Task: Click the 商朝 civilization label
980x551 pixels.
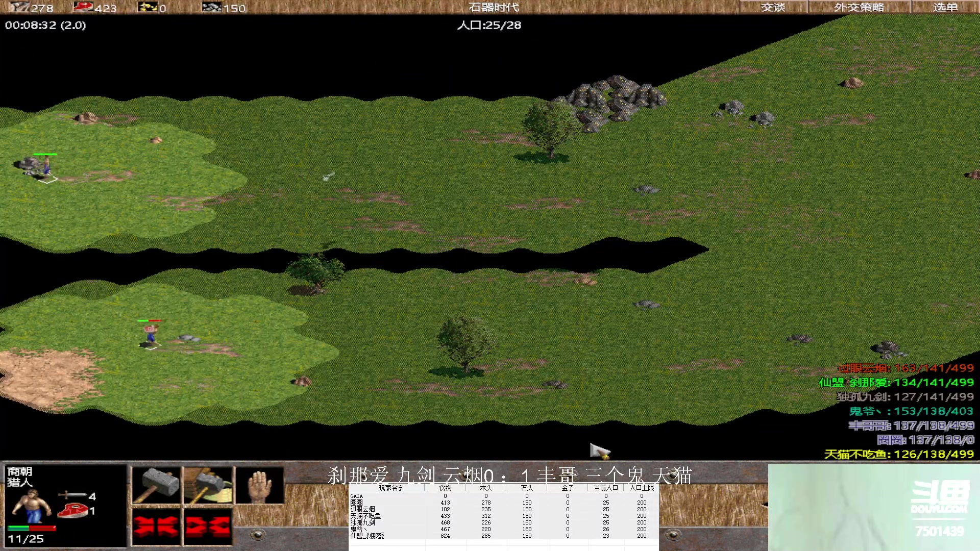Action: coord(19,471)
